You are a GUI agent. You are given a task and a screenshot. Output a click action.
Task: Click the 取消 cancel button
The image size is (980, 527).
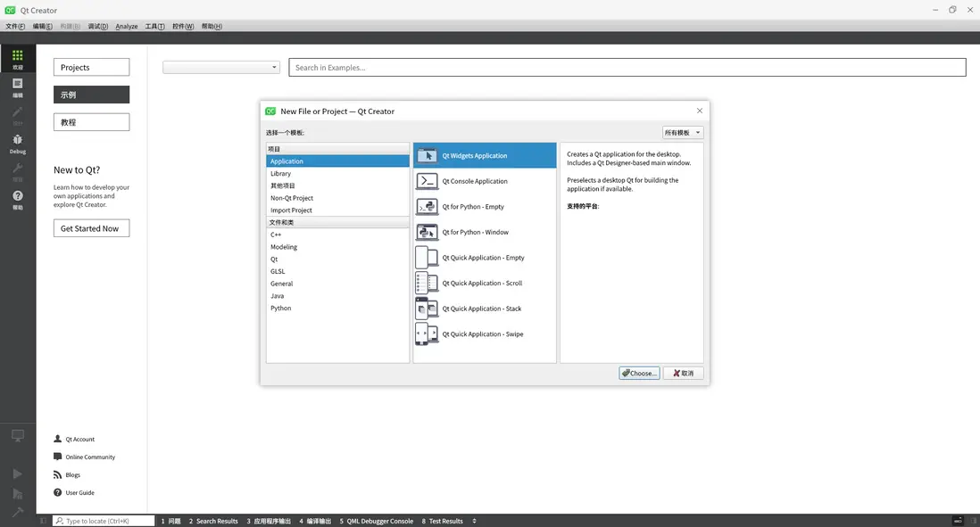pos(683,373)
